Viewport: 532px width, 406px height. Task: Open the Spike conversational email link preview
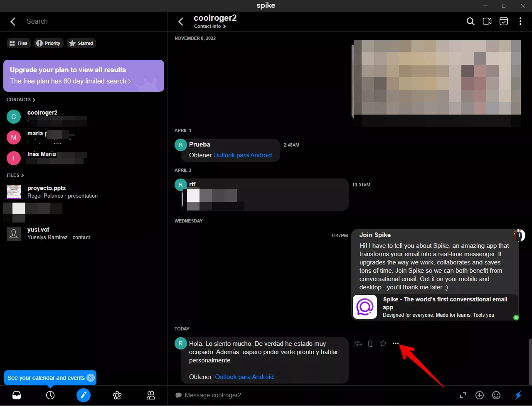(x=435, y=307)
